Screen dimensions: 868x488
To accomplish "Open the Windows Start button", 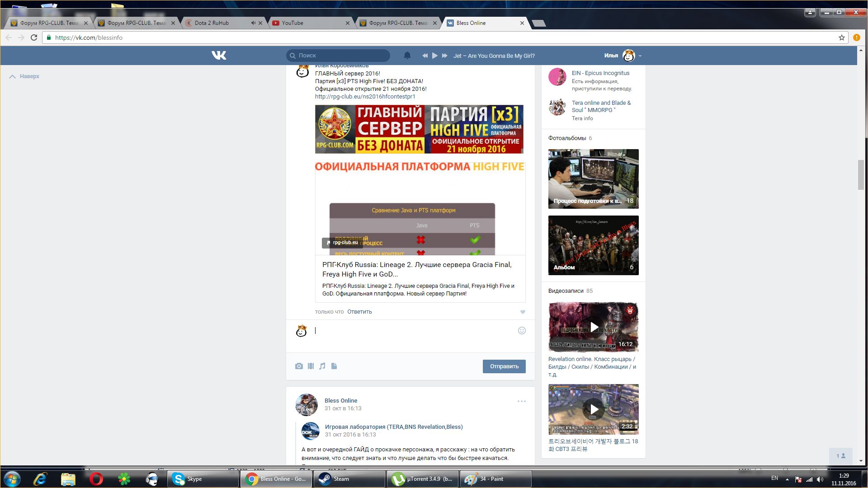I will pos(12,479).
